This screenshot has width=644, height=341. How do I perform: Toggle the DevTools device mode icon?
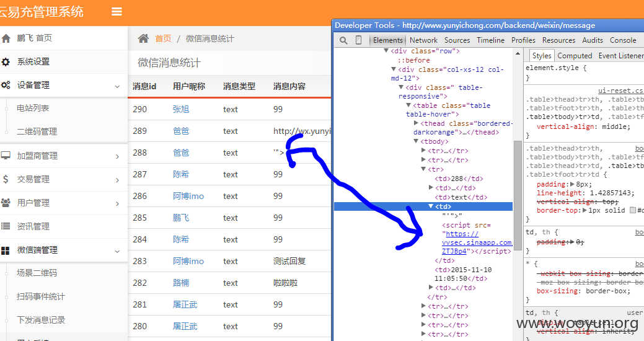pyautogui.click(x=358, y=40)
